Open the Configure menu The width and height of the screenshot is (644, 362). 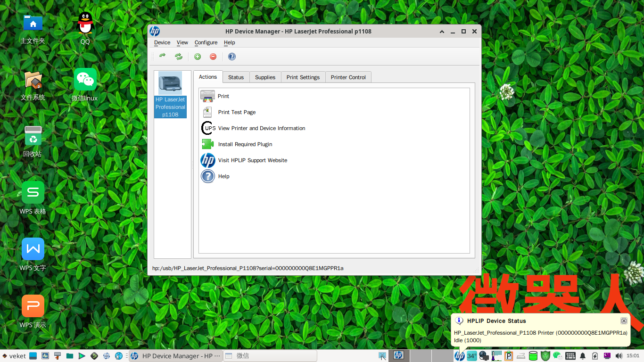click(x=206, y=42)
